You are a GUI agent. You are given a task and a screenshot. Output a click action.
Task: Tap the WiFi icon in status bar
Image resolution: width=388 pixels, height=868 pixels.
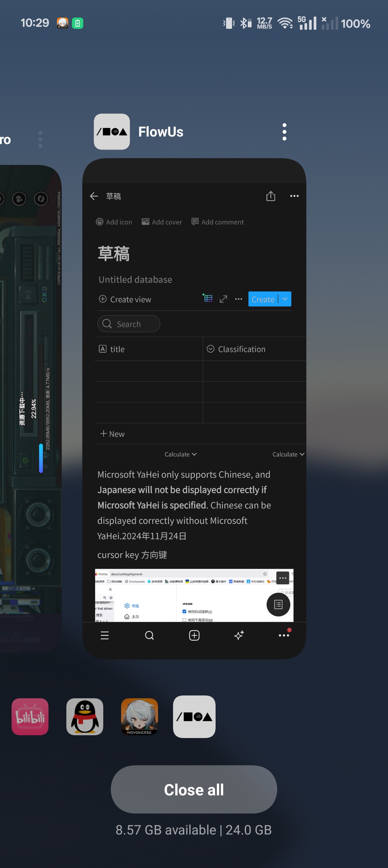point(285,23)
